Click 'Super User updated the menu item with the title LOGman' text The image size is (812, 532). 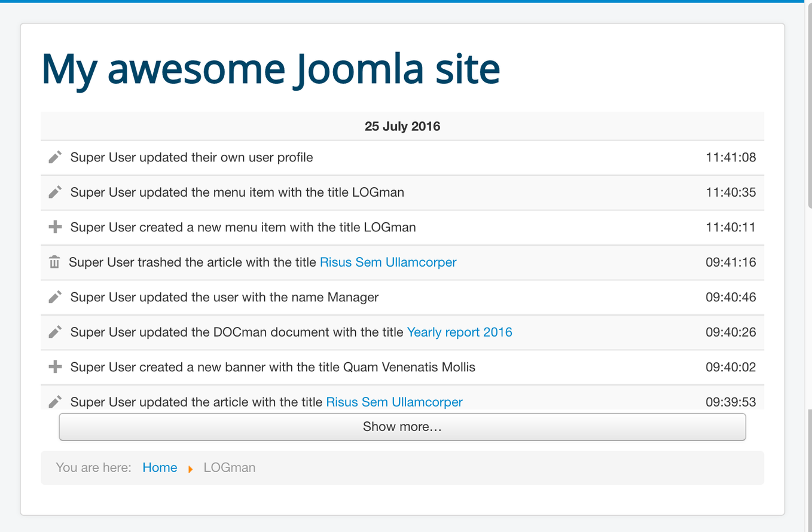[237, 192]
